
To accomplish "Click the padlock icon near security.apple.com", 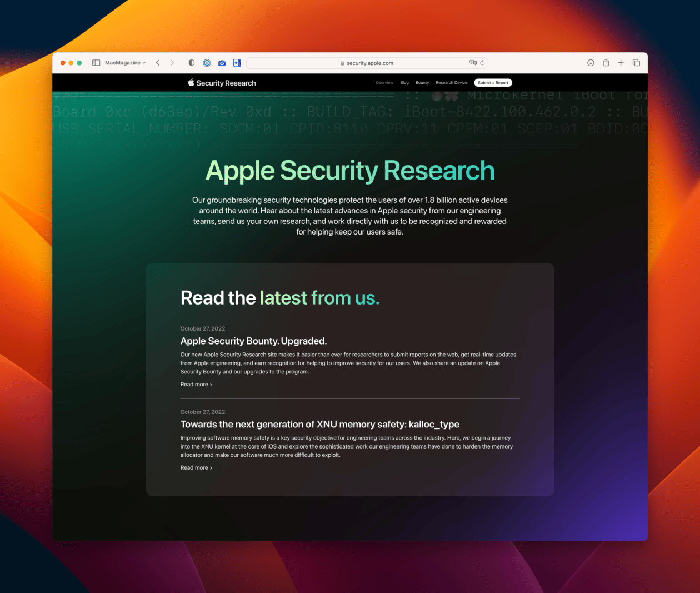I will pyautogui.click(x=343, y=63).
